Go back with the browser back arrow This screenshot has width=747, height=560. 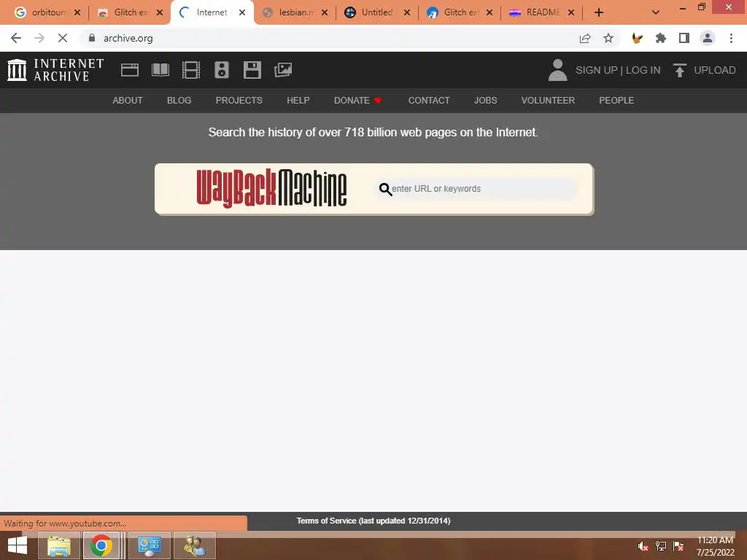[x=16, y=38]
